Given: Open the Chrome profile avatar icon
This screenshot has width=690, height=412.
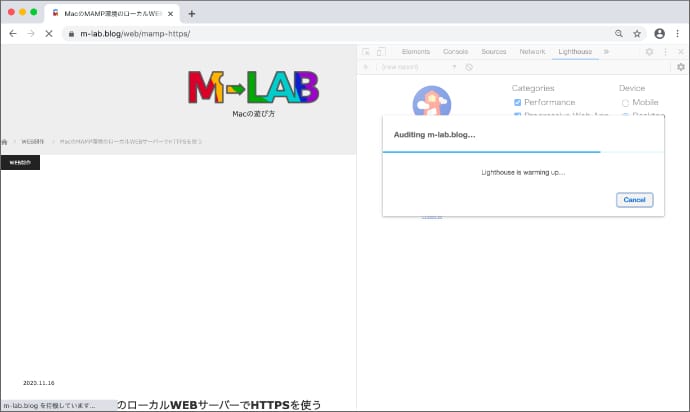Looking at the screenshot, I should coord(659,33).
